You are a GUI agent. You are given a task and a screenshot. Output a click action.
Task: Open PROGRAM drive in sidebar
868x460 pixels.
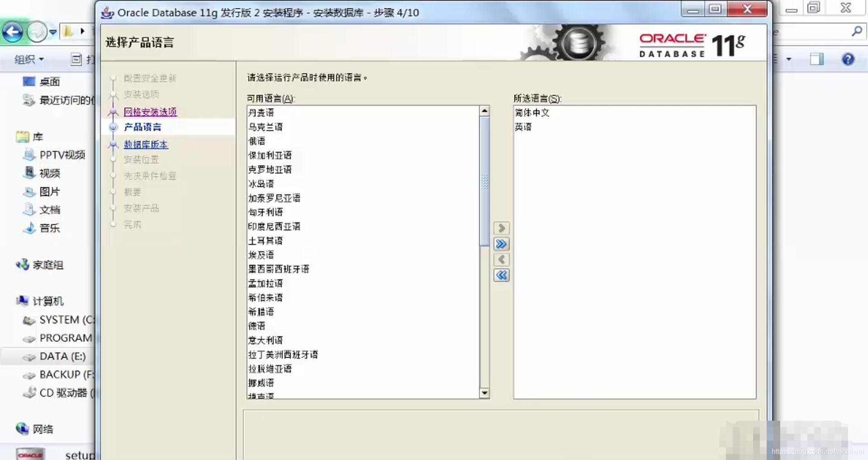[59, 338]
